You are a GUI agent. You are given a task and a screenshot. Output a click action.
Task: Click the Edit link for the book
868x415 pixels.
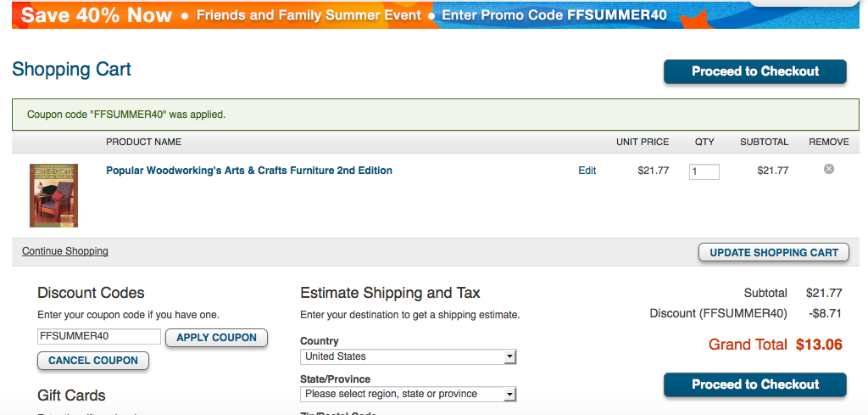tap(587, 171)
